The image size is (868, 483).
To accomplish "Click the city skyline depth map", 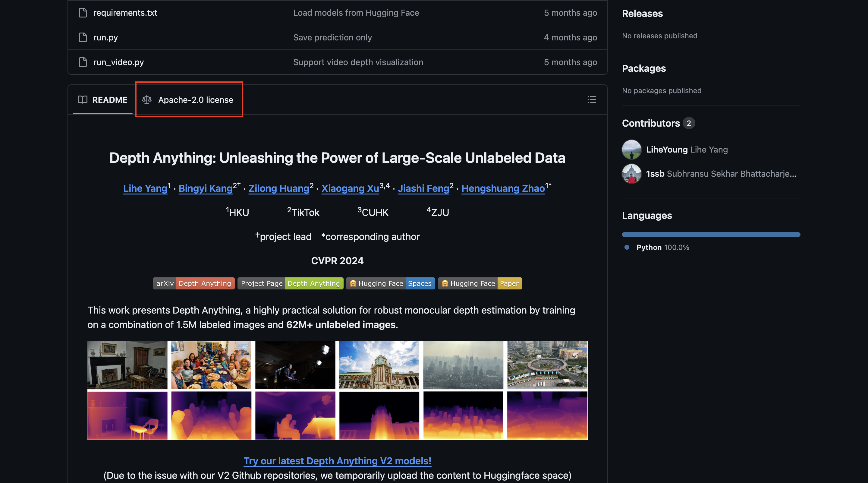I will [x=463, y=415].
